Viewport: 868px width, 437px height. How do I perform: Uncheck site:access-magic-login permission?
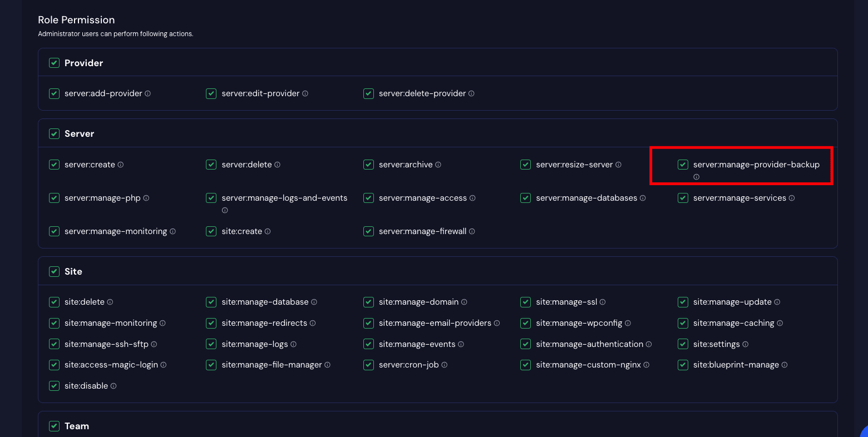54,365
